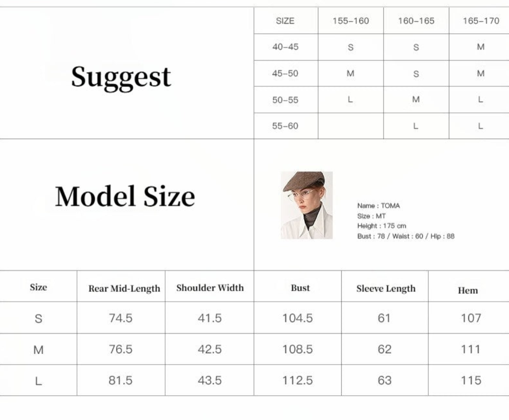This screenshot has height=420, width=509.
Task: Click the 40-45 weight row label
Action: [285, 47]
